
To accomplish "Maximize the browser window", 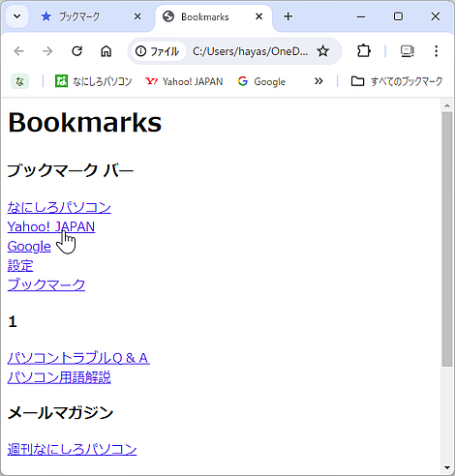I will (398, 16).
